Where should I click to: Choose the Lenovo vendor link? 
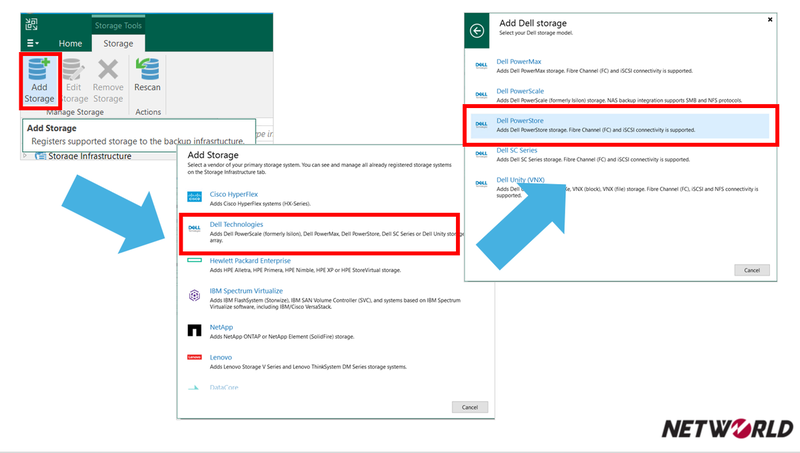[x=220, y=357]
